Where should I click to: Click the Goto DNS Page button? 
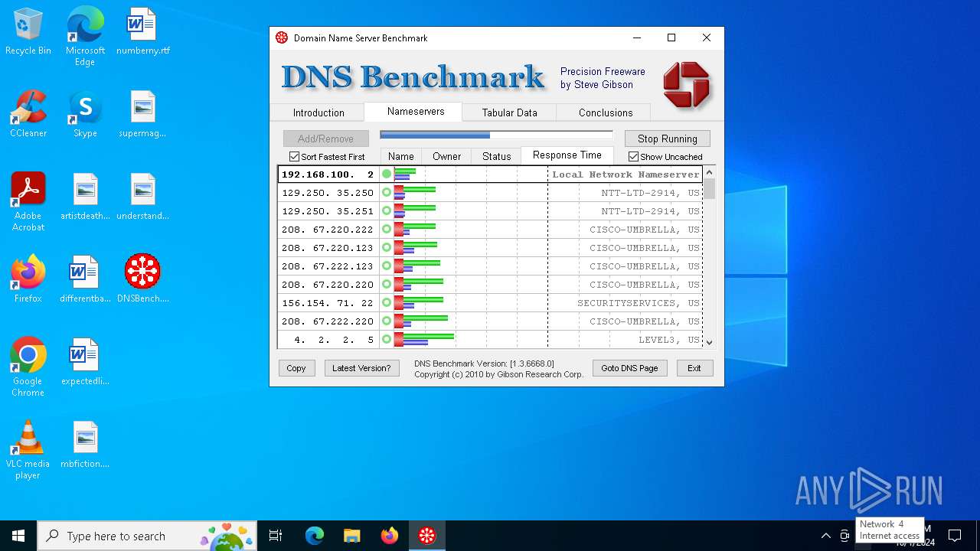[x=629, y=368]
